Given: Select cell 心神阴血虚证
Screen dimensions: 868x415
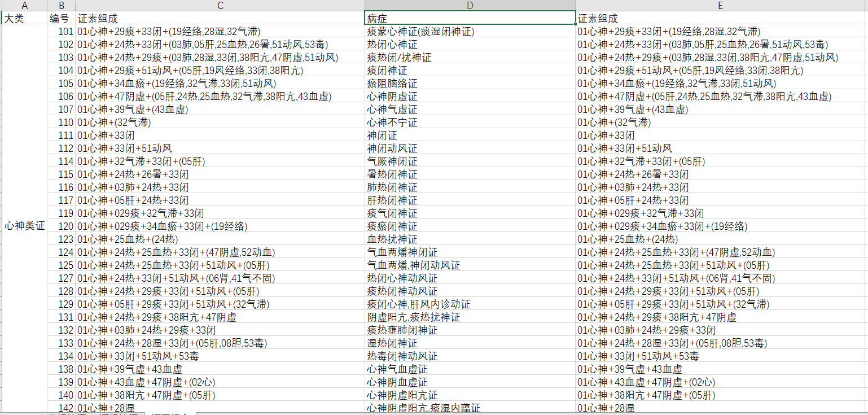Looking at the screenshot, I should pos(470,382).
